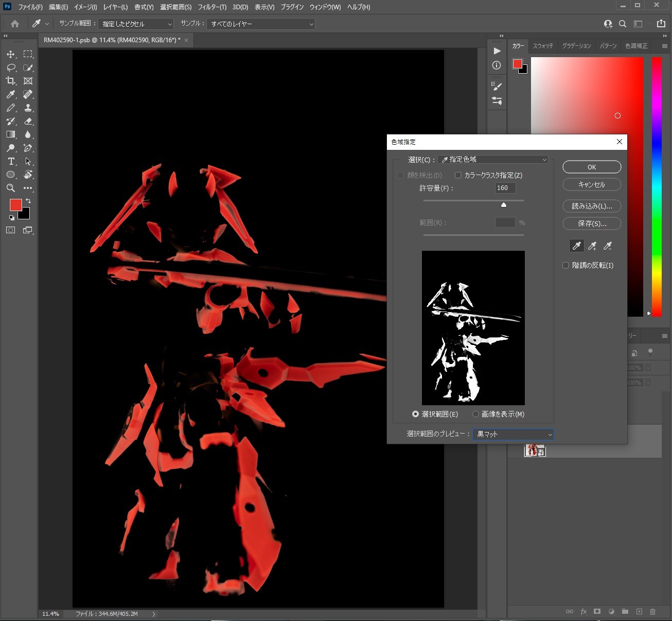This screenshot has height=621, width=672.
Task: Open Color panel hamburger menu
Action: click(x=664, y=46)
